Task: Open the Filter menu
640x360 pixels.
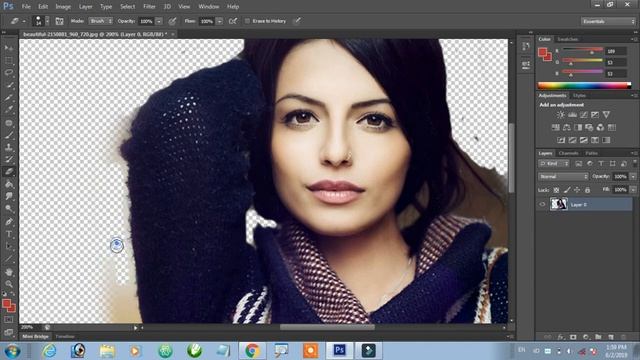Action: click(149, 7)
